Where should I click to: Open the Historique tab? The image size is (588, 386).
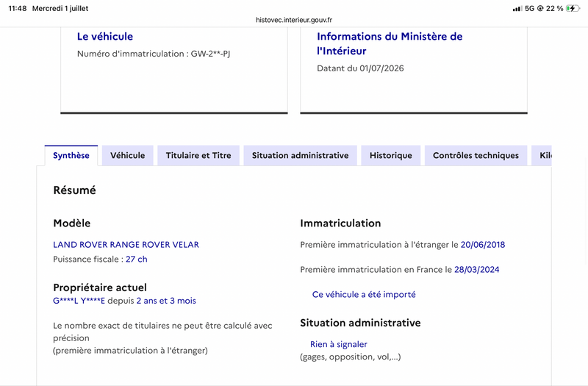(391, 155)
